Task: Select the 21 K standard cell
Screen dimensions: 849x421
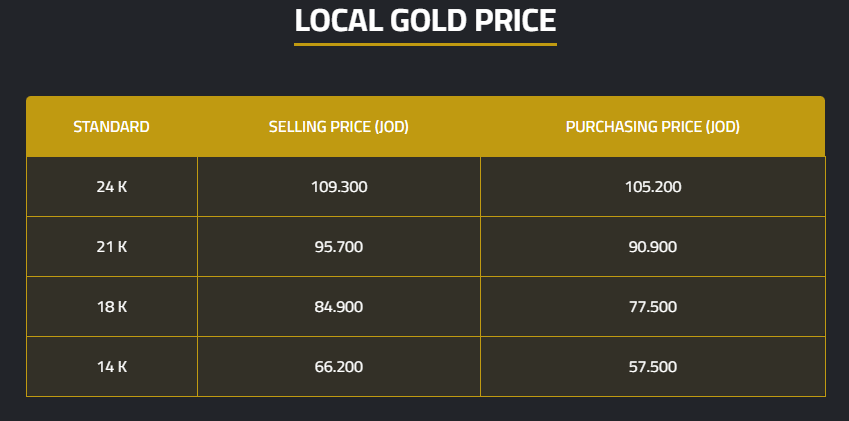Action: tap(112, 247)
